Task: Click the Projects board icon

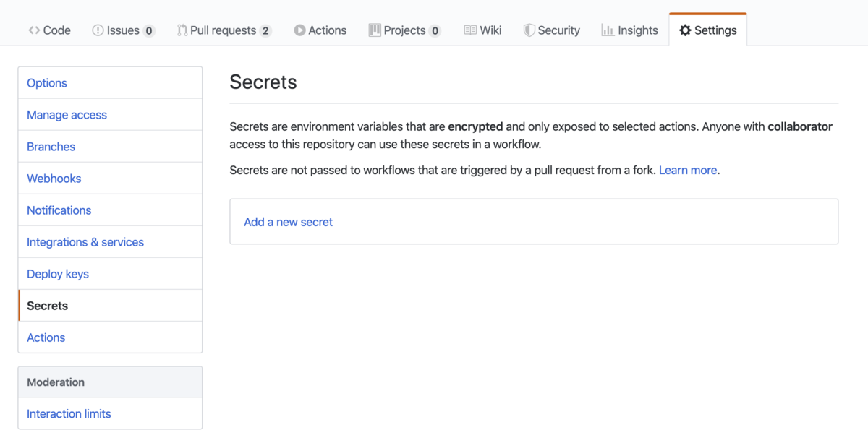Action: coord(375,30)
